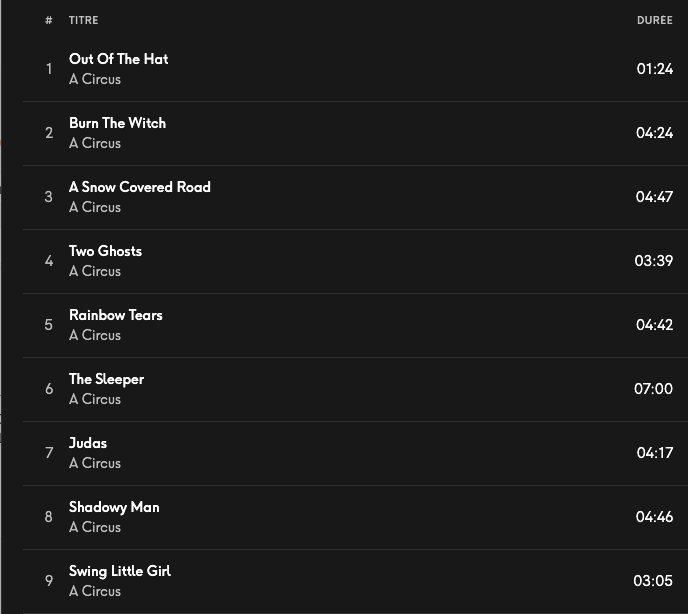The width and height of the screenshot is (688, 614).
Task: Open the Swing Little Girl track
Action: [x=119, y=571]
